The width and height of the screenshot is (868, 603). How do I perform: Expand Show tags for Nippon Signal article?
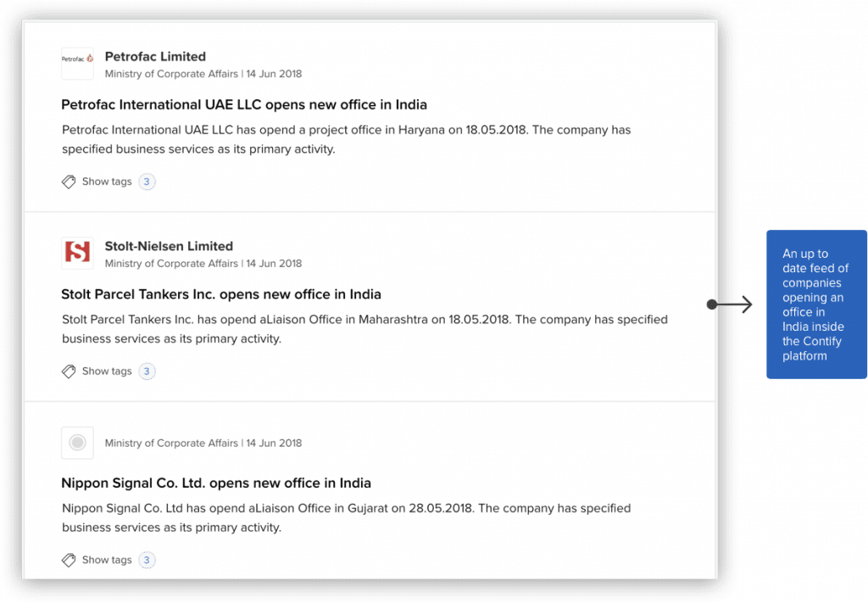107,560
